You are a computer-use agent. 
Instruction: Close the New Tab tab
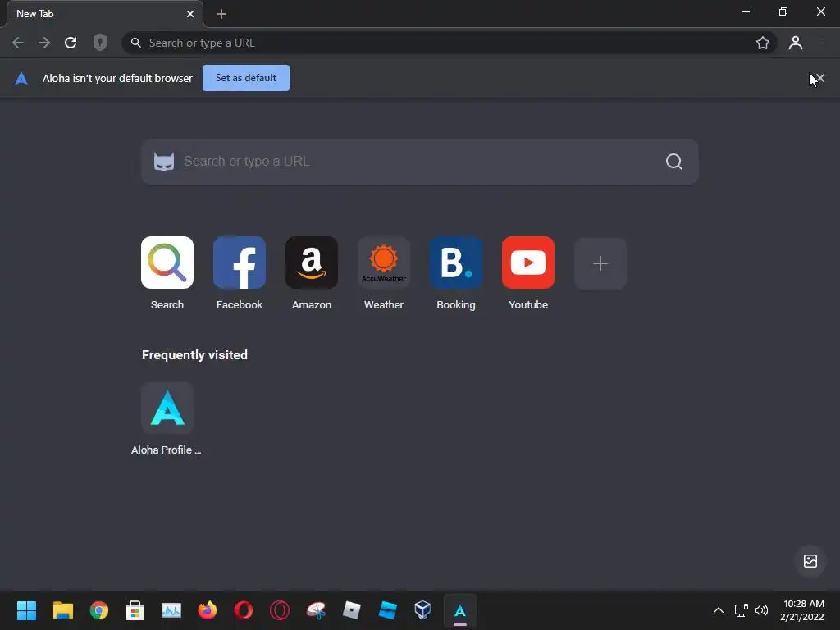(190, 14)
